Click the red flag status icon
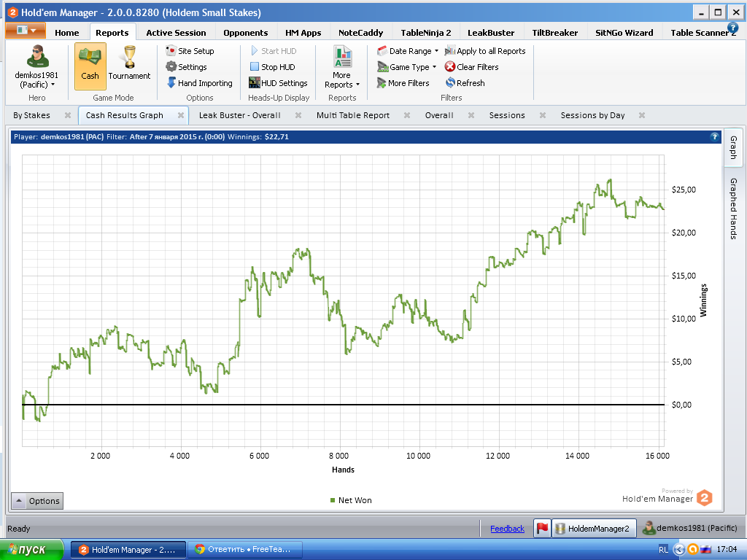Screen dimensions: 747x560 (542, 528)
